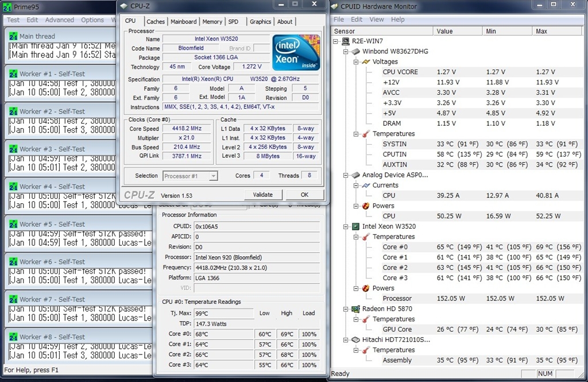
Task: Click the R2E-WIN7 computer icon
Action: [x=346, y=41]
